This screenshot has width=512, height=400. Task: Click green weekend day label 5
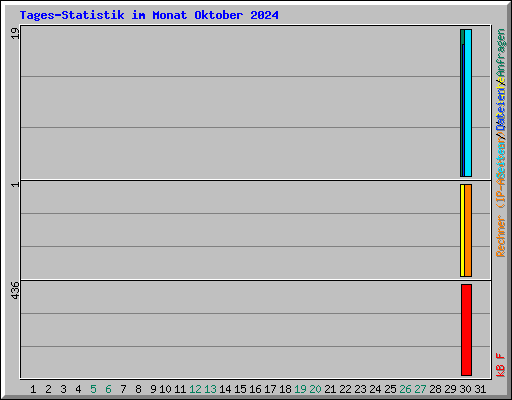pyautogui.click(x=93, y=389)
